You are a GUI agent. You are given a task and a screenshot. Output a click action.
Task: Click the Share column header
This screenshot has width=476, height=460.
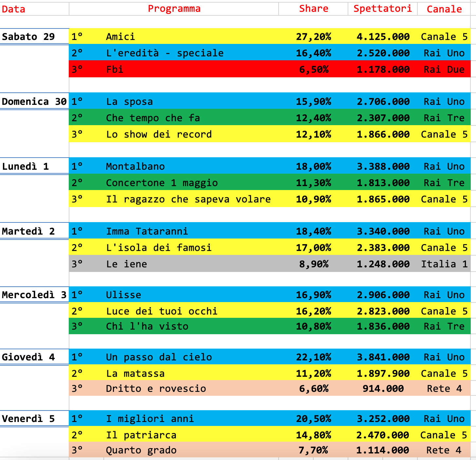click(313, 9)
